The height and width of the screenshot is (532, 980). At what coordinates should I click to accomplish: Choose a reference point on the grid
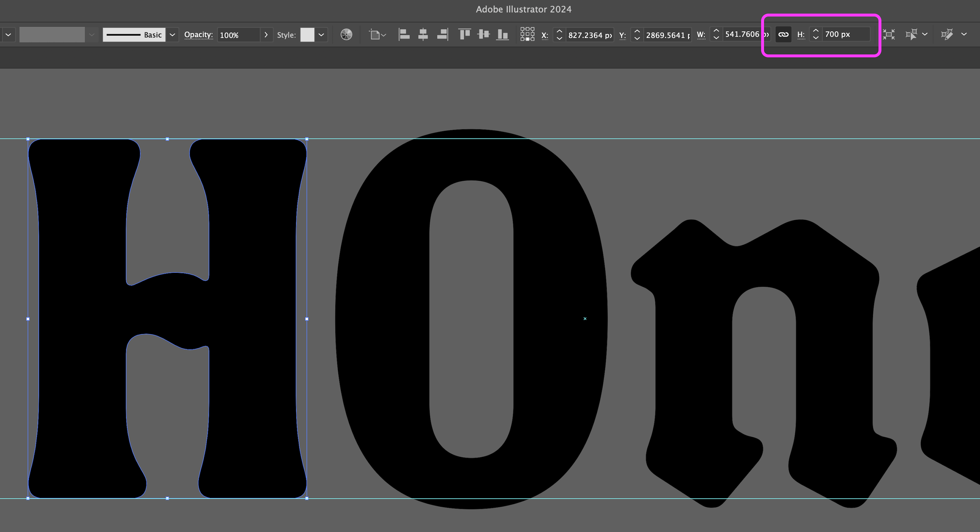(527, 34)
